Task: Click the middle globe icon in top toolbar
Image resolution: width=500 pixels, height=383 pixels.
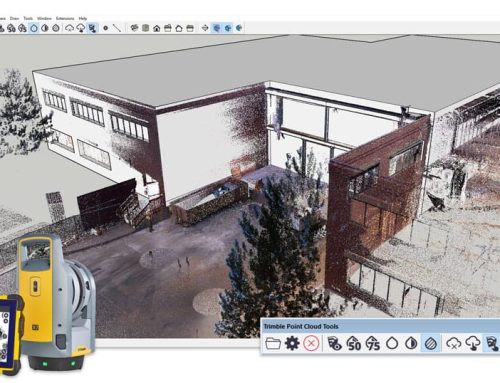Action: 228,28
